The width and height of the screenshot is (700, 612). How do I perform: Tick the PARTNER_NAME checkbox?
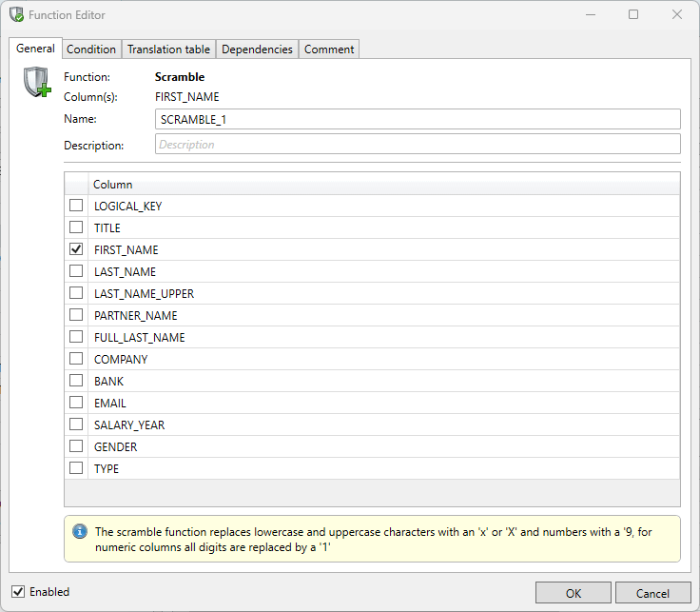coord(76,315)
